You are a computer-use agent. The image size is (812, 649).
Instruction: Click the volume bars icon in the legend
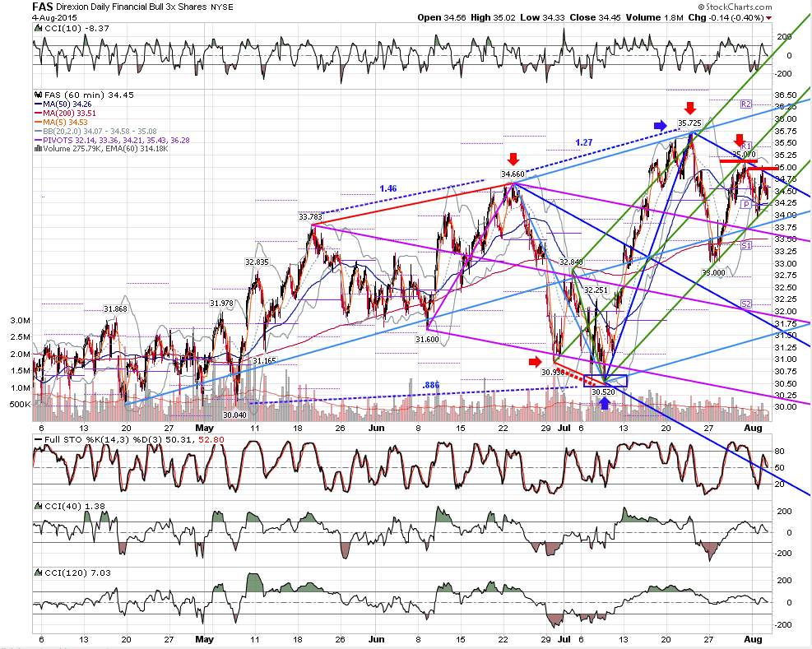pyautogui.click(x=38, y=149)
